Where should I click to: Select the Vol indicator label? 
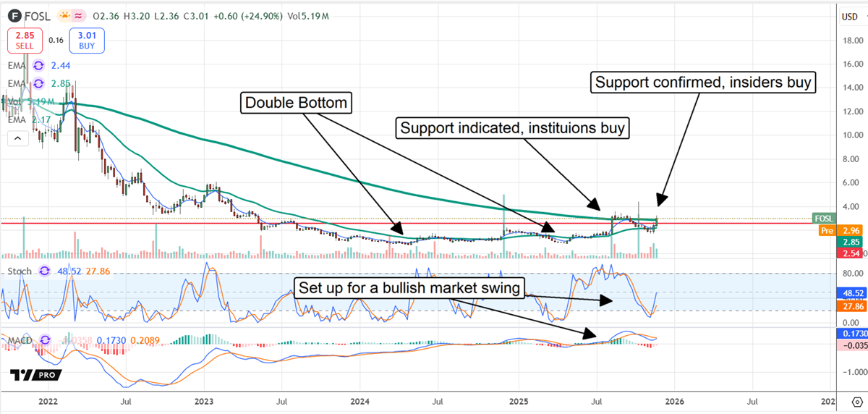click(14, 101)
